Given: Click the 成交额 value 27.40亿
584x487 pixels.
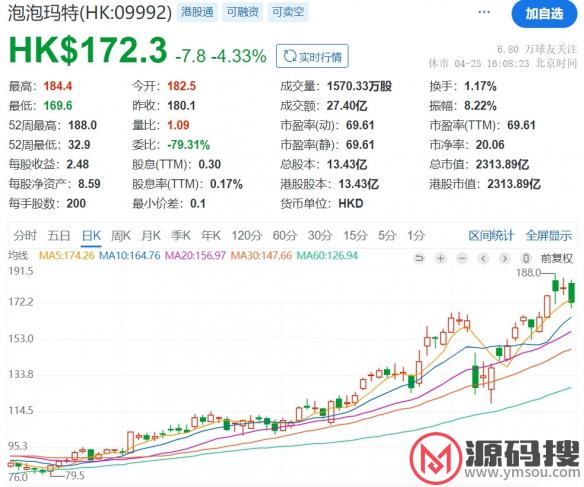Looking at the screenshot, I should [347, 106].
